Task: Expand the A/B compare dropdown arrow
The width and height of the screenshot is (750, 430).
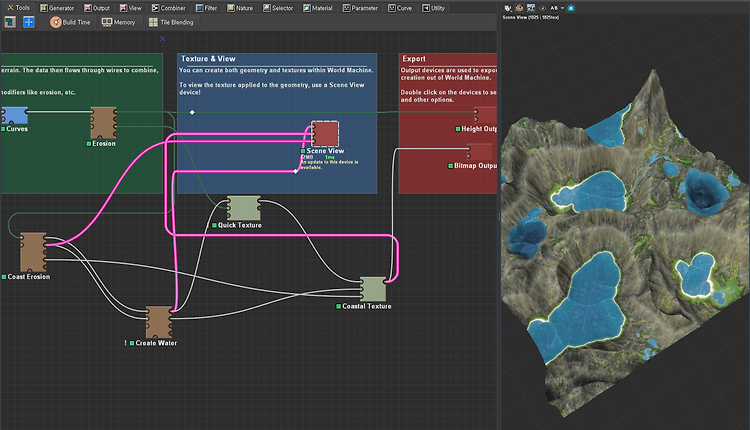Action: pyautogui.click(x=562, y=8)
